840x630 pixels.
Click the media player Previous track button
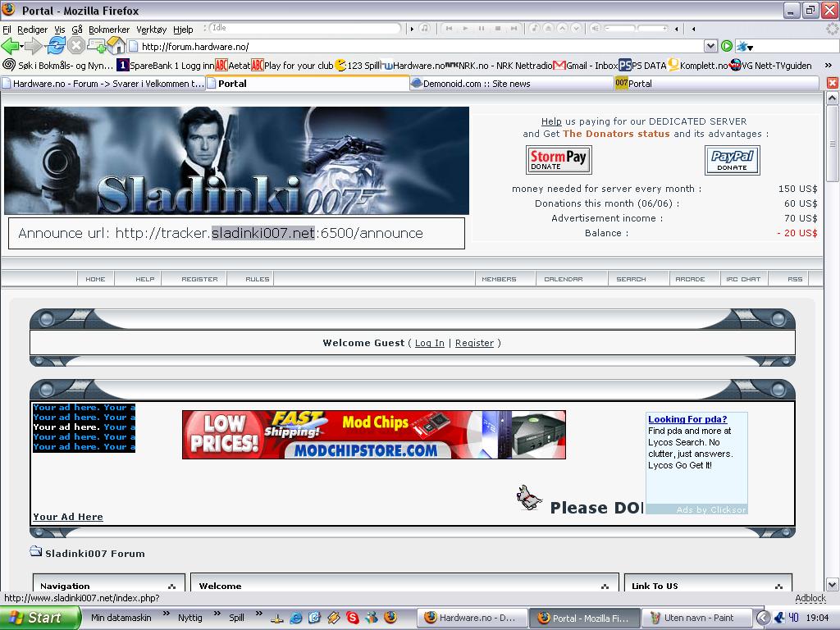(x=449, y=29)
